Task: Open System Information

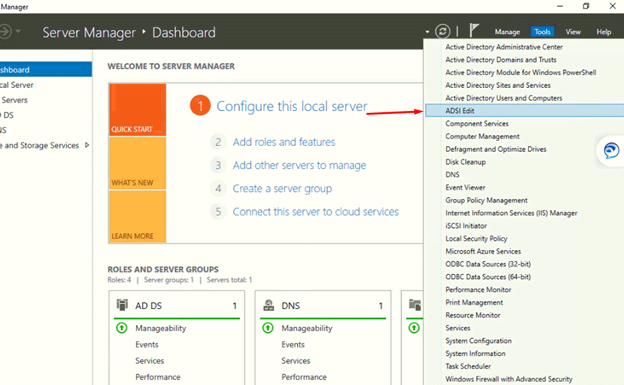Action: tap(475, 353)
